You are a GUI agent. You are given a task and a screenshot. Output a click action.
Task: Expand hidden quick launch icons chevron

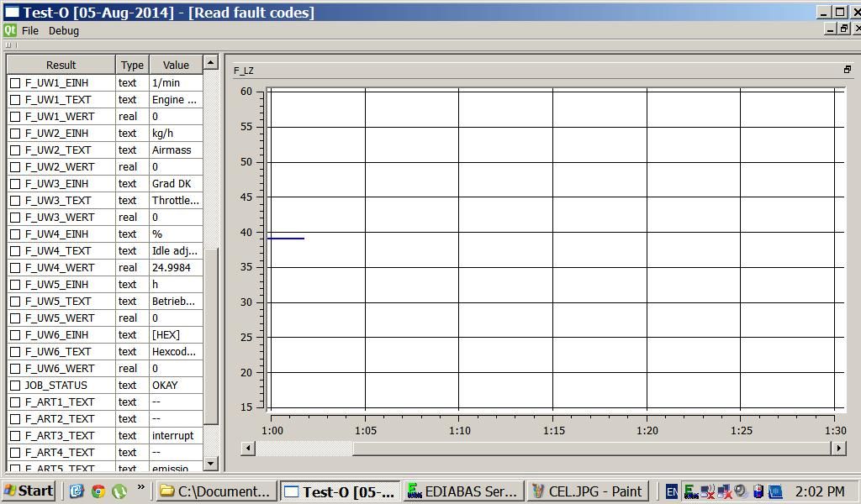pos(140,487)
